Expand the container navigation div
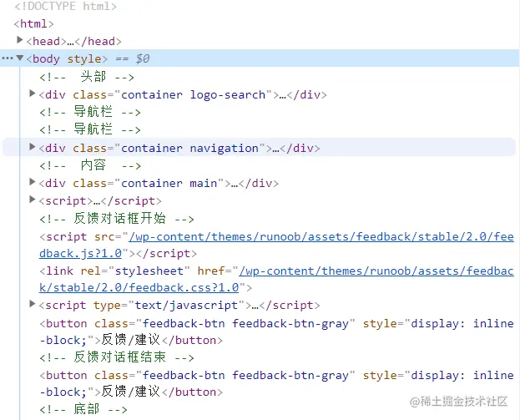 (33, 147)
